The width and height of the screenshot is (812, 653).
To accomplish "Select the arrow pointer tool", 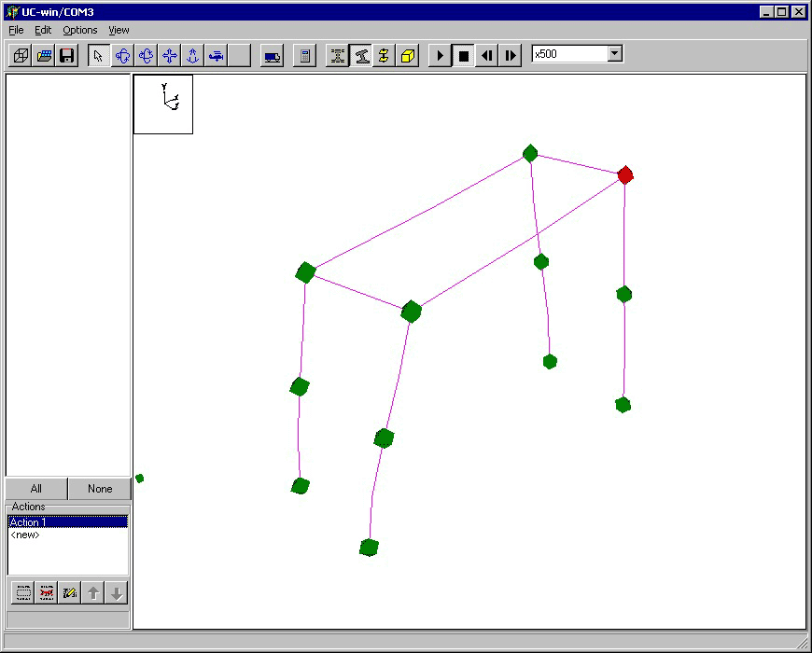I will click(99, 56).
